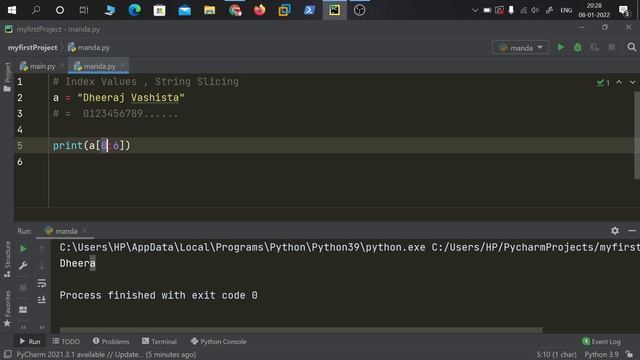The width and height of the screenshot is (640, 360).
Task: Click the Python 3.9 interpreter selector
Action: (602, 354)
